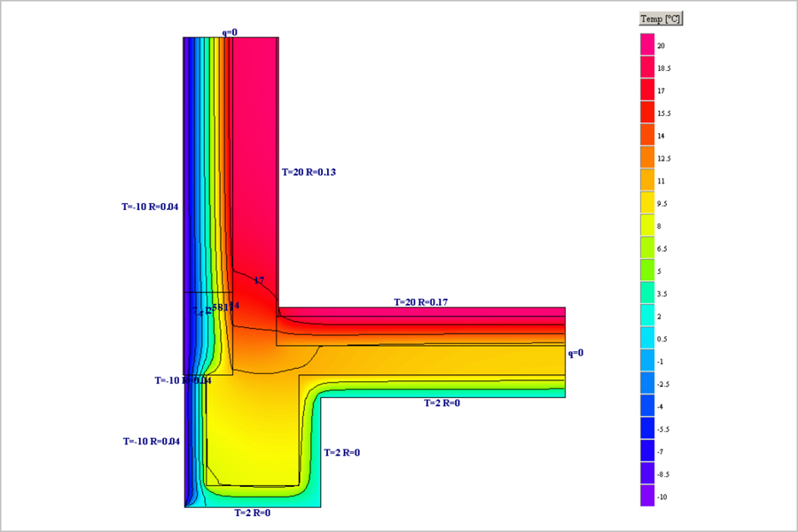Click the Temp [°C] legend button

click(661, 19)
